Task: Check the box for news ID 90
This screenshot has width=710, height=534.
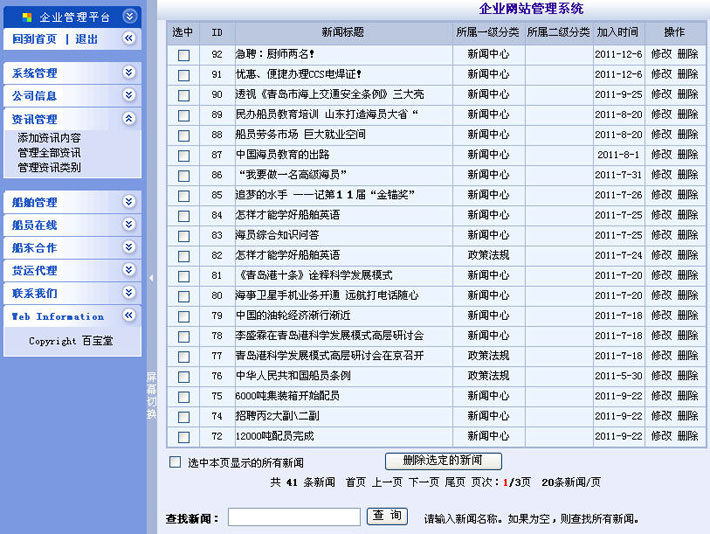Action: pos(183,96)
